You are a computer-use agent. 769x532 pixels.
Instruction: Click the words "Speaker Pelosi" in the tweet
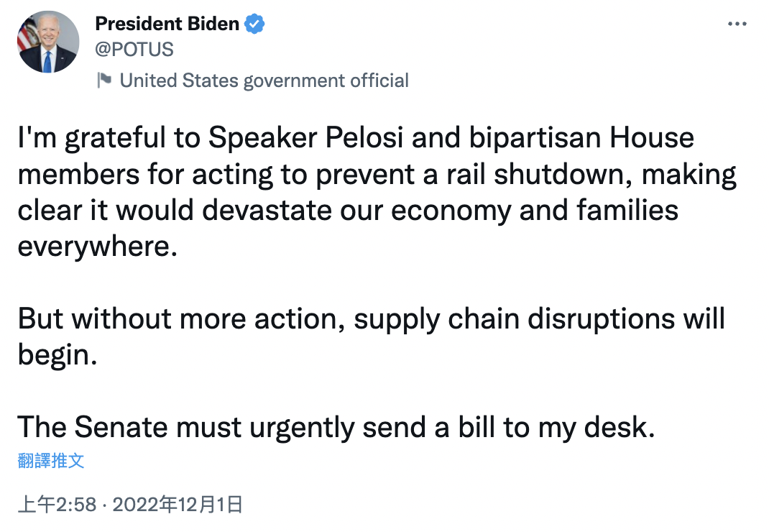click(305, 139)
